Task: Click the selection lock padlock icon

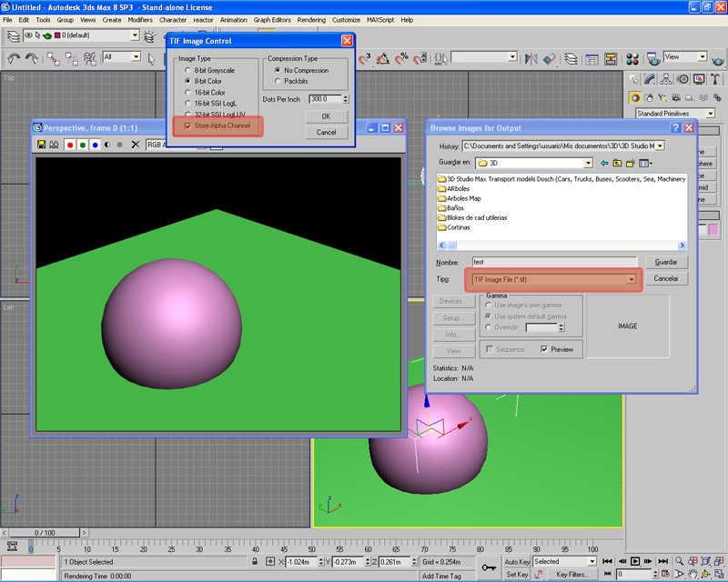Action: pos(255,562)
